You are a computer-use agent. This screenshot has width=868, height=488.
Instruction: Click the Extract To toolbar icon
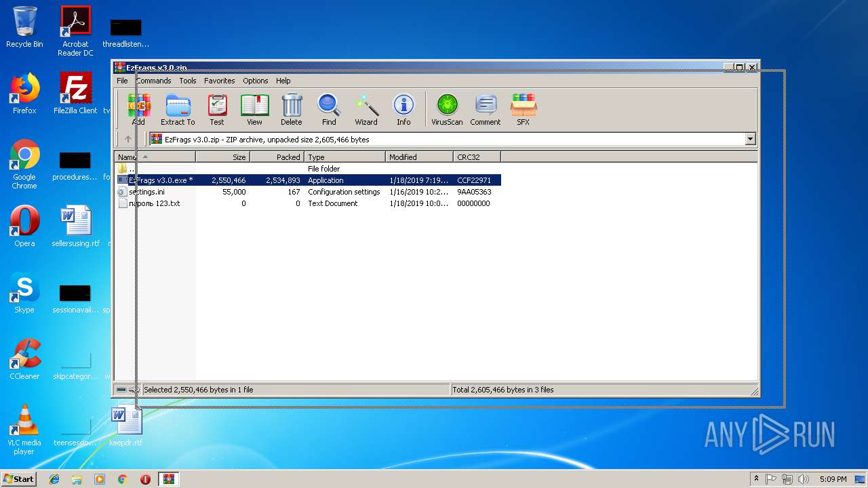178,110
